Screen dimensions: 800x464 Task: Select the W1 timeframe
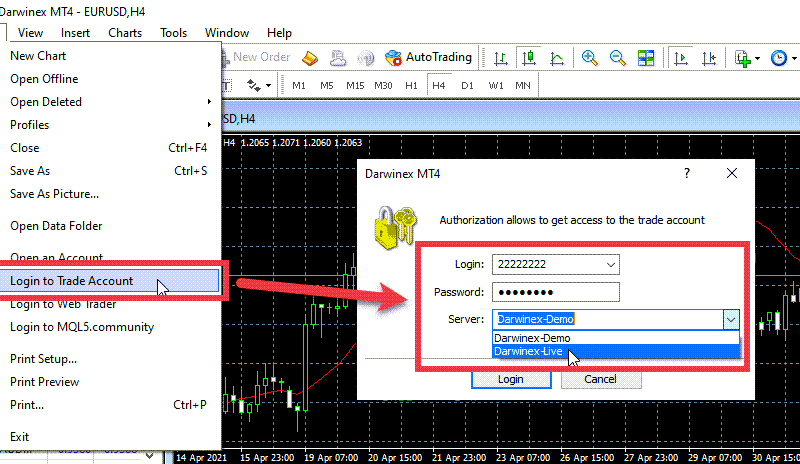click(x=495, y=85)
